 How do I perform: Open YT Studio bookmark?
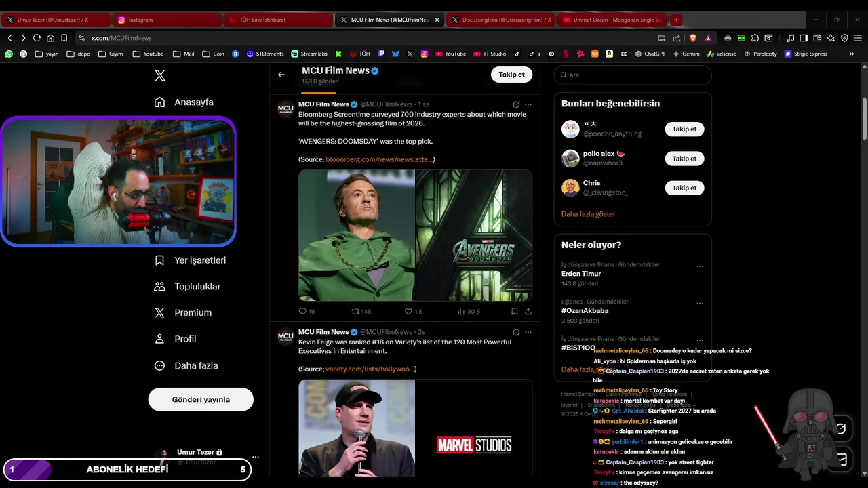pyautogui.click(x=490, y=54)
